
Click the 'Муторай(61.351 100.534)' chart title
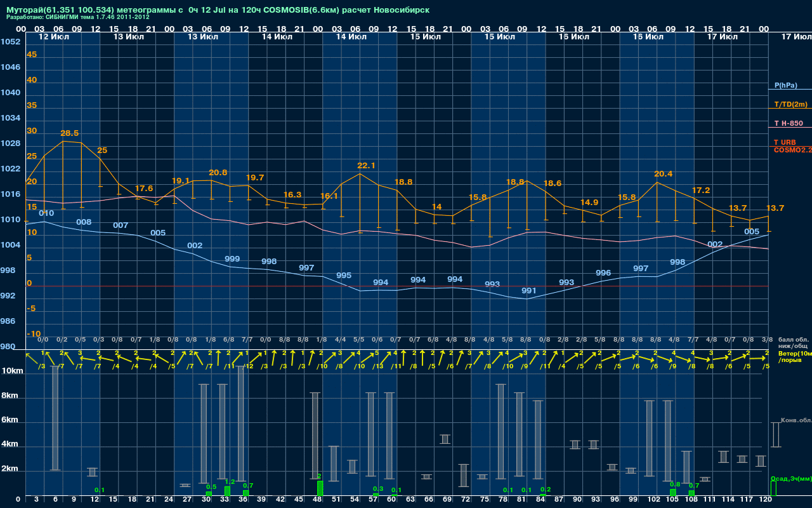61,11
